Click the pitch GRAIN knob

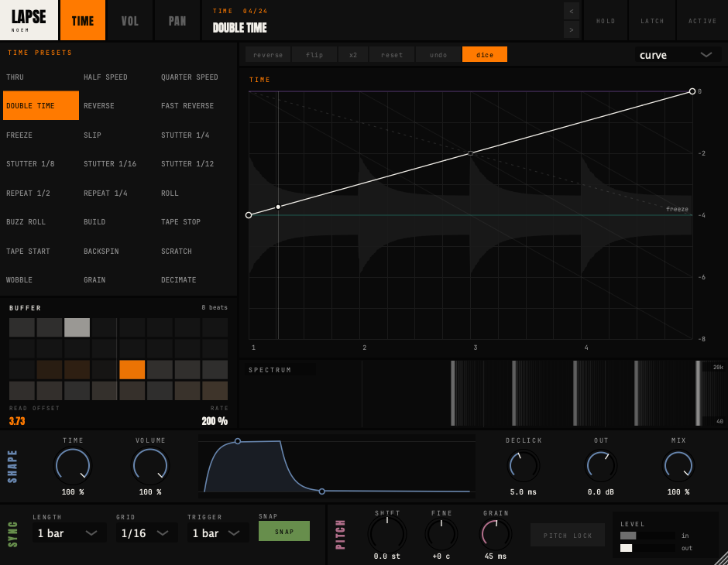pyautogui.click(x=496, y=533)
